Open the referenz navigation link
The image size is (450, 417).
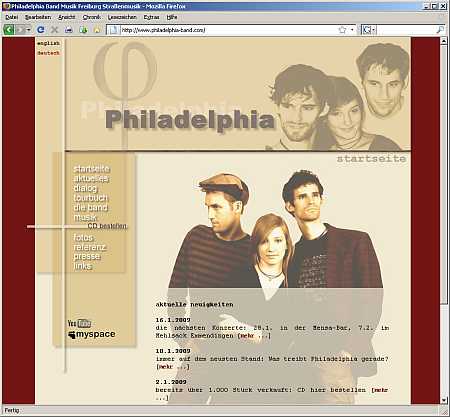[x=90, y=247]
